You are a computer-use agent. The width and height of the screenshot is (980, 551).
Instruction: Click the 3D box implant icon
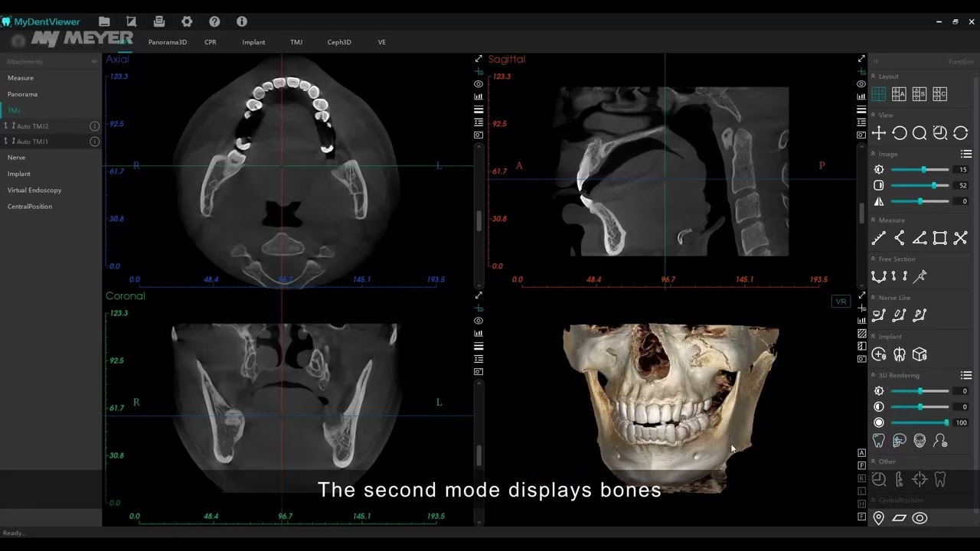[x=920, y=354]
